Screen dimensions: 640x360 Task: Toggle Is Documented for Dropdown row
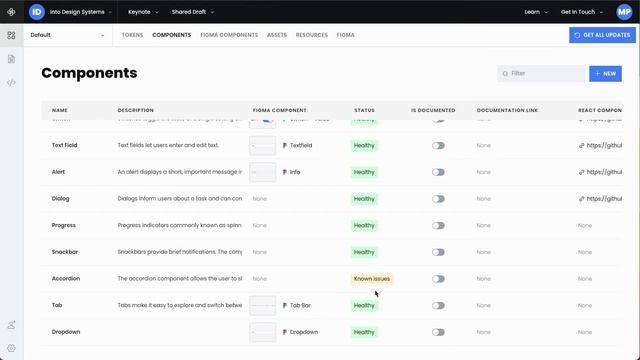438,332
